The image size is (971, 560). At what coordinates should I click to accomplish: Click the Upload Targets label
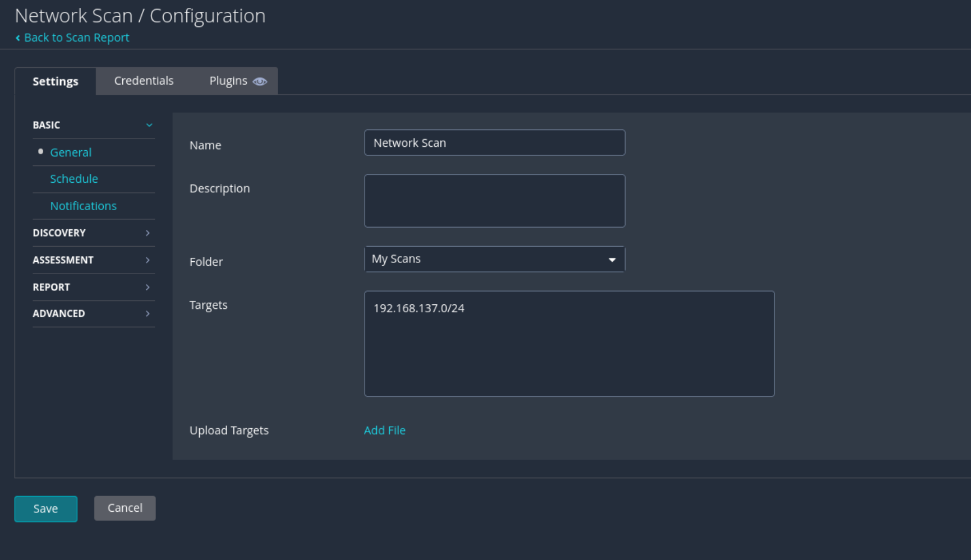(x=229, y=431)
